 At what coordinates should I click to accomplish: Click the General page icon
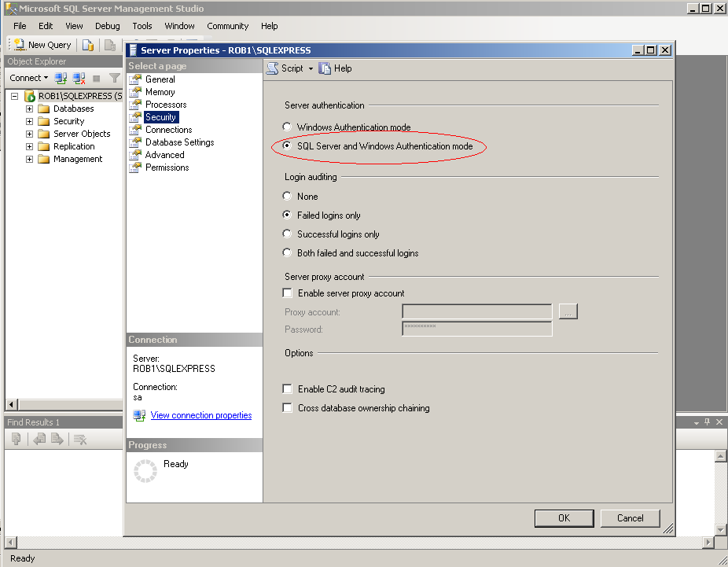click(135, 79)
